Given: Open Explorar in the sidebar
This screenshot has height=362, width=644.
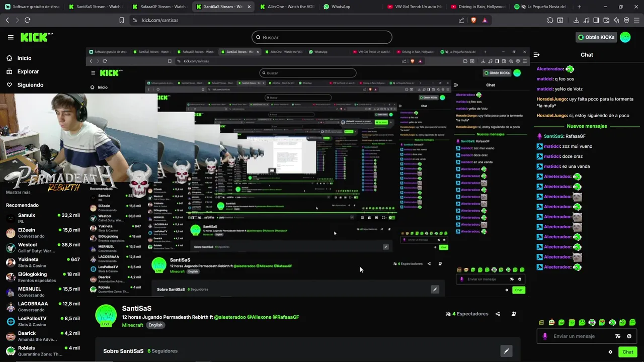Looking at the screenshot, I should pos(23,71).
